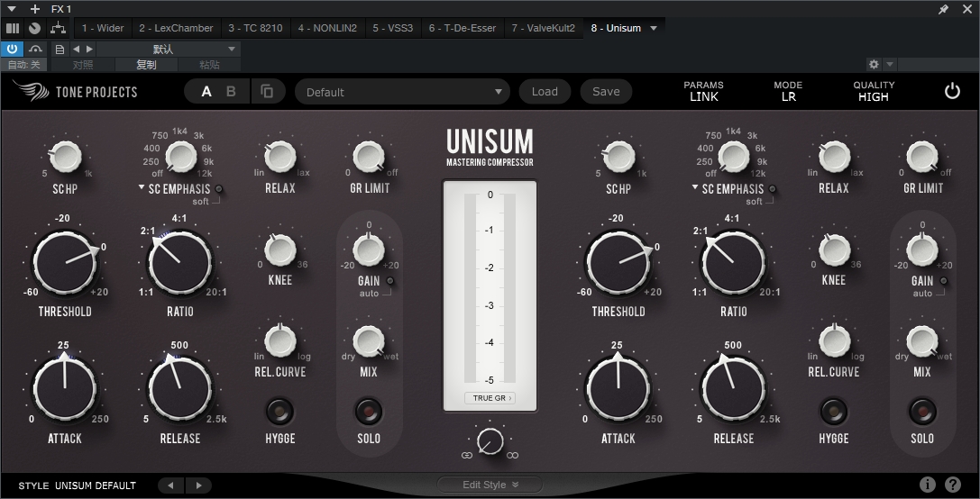This screenshot has height=499, width=980.
Task: Switch to the 6 - T-De-Esser tab
Action: click(463, 28)
